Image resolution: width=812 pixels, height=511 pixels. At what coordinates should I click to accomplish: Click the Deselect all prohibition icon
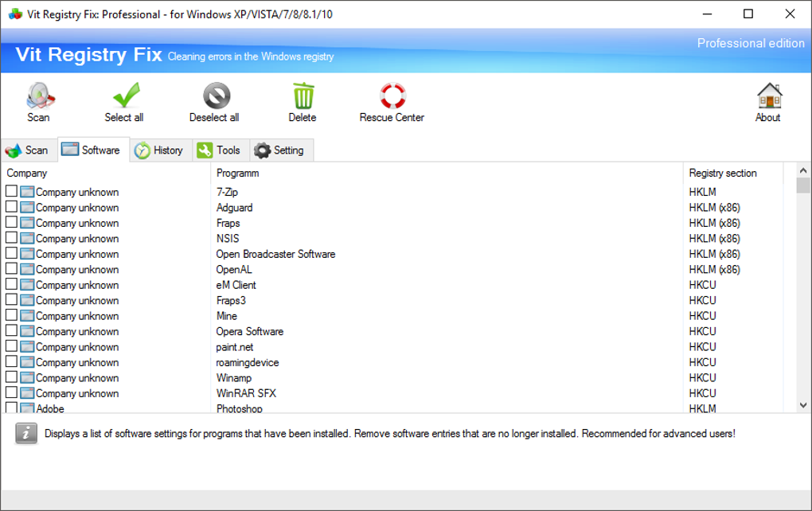point(217,96)
